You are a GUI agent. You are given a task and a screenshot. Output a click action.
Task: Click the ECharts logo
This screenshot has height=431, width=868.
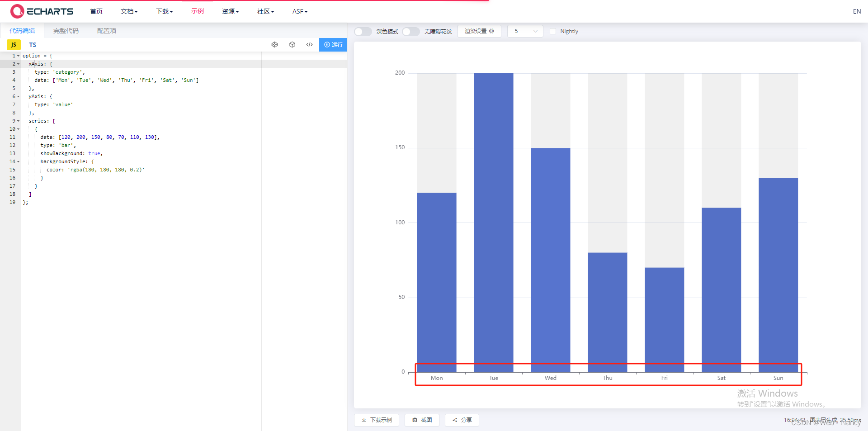(41, 11)
